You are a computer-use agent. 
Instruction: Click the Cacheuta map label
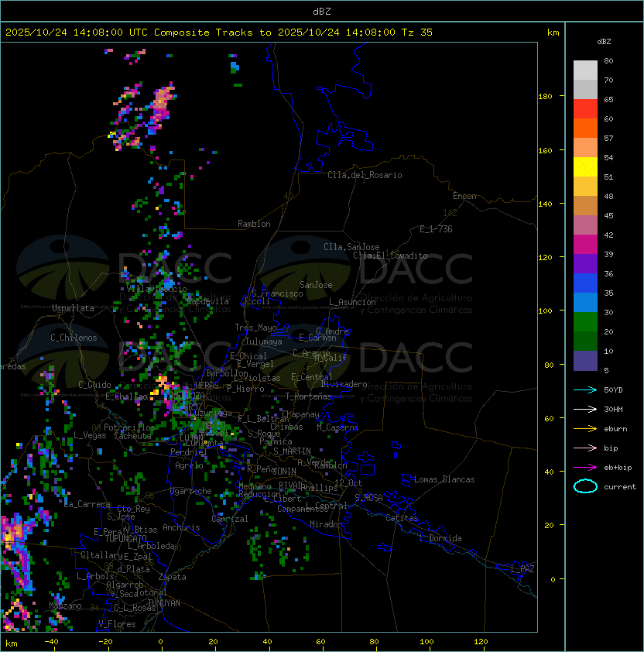[x=132, y=436]
